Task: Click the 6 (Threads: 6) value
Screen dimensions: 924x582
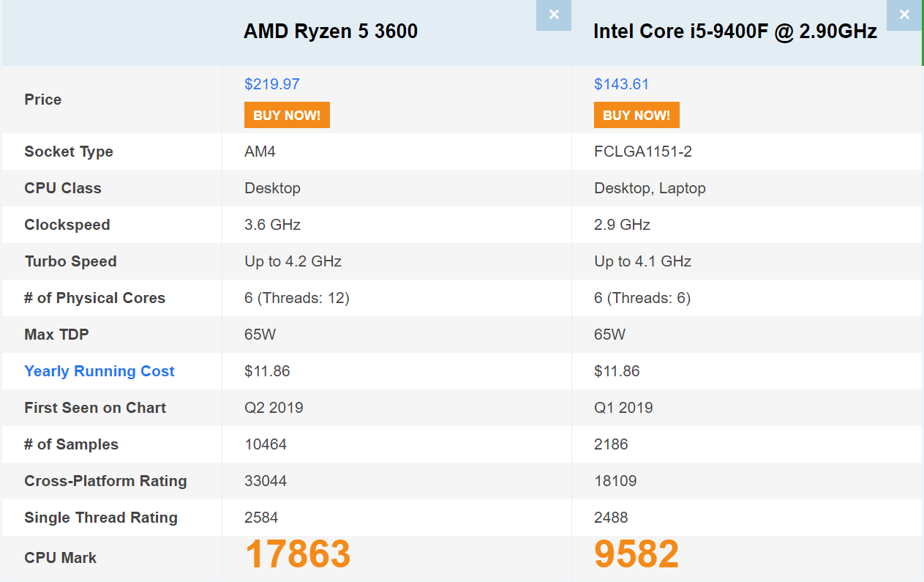Action: [x=643, y=298]
